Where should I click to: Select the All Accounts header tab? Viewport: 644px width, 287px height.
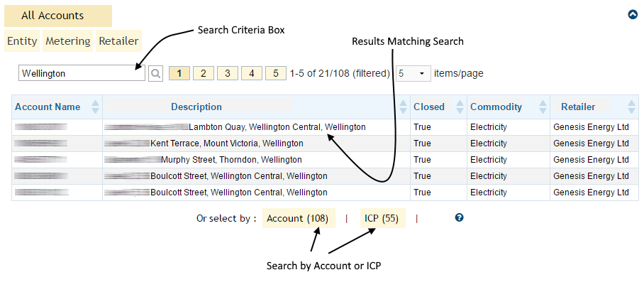tap(52, 16)
